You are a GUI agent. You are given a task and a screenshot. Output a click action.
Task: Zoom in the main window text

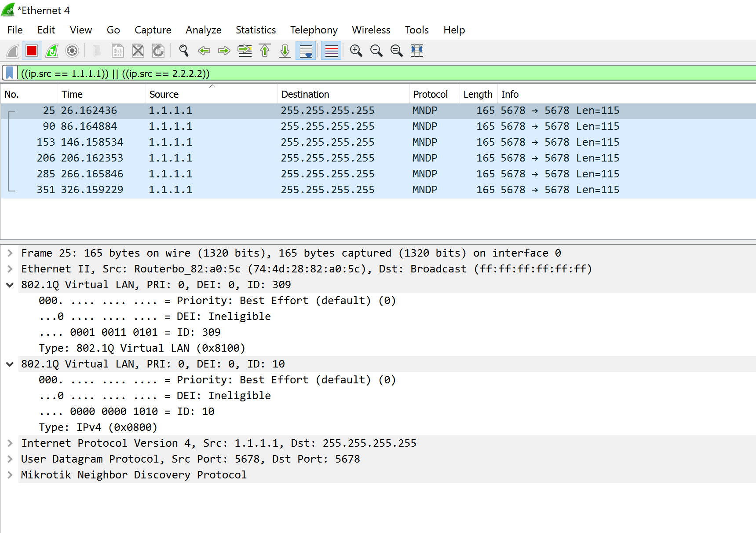pos(356,51)
